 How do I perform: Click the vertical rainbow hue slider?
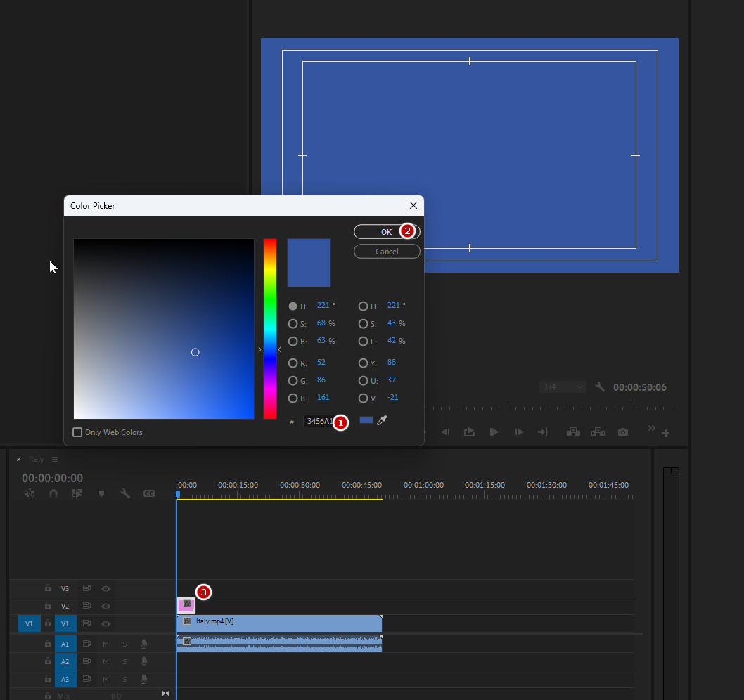pyautogui.click(x=270, y=328)
